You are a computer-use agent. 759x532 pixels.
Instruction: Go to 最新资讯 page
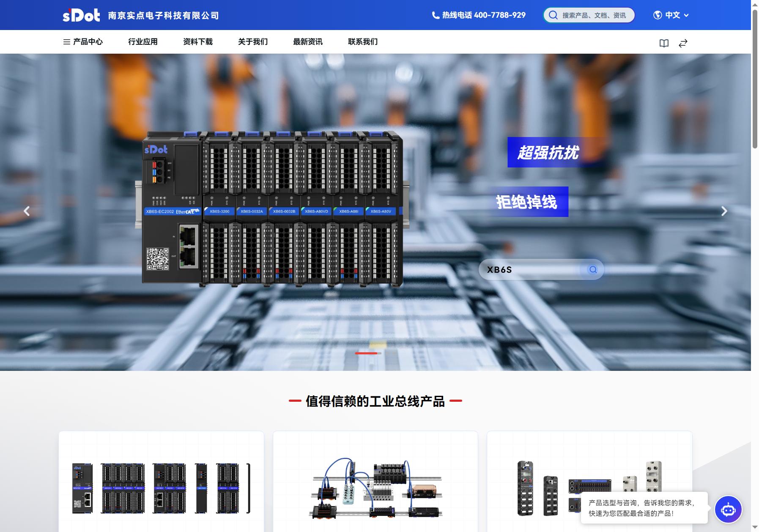308,41
